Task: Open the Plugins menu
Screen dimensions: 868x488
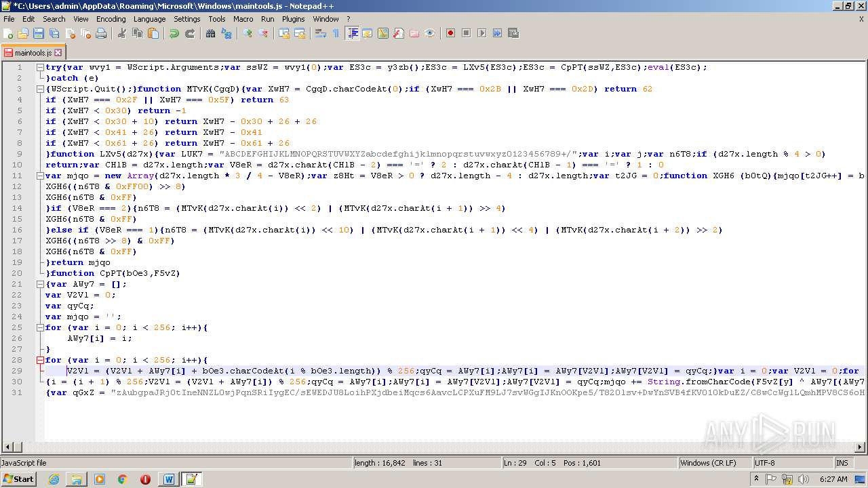Action: pyautogui.click(x=294, y=19)
